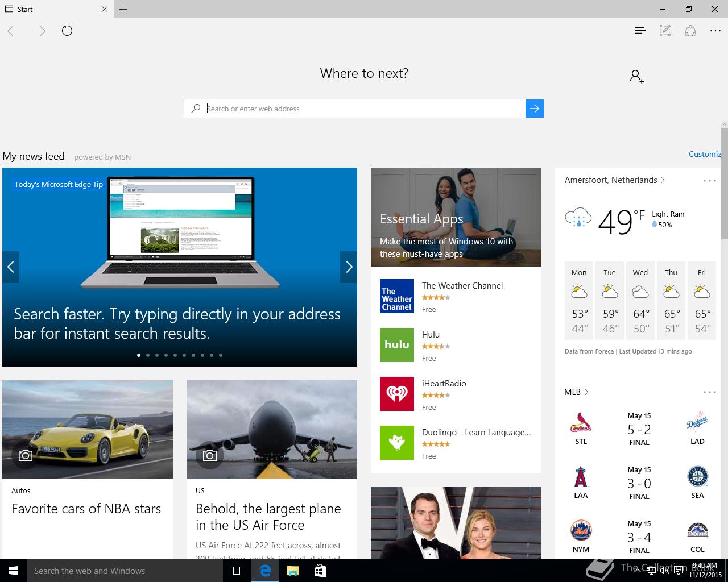Select the first carousel pagination dot
The width and height of the screenshot is (728, 582).
[139, 355]
